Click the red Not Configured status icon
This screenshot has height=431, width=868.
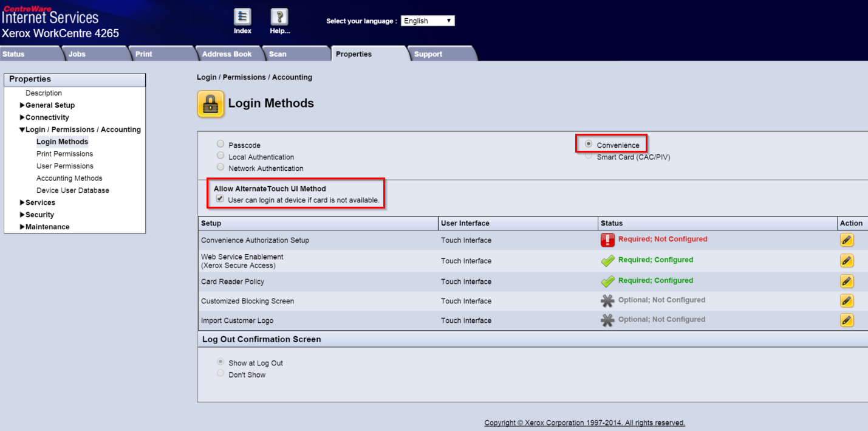(x=607, y=240)
